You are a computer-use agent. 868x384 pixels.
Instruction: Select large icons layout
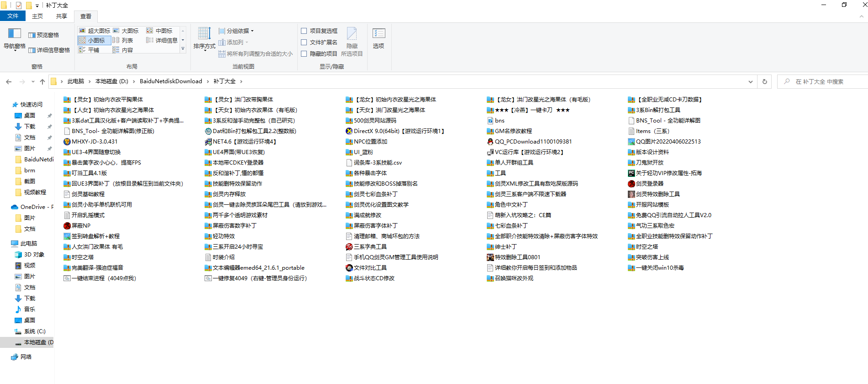[x=126, y=31]
